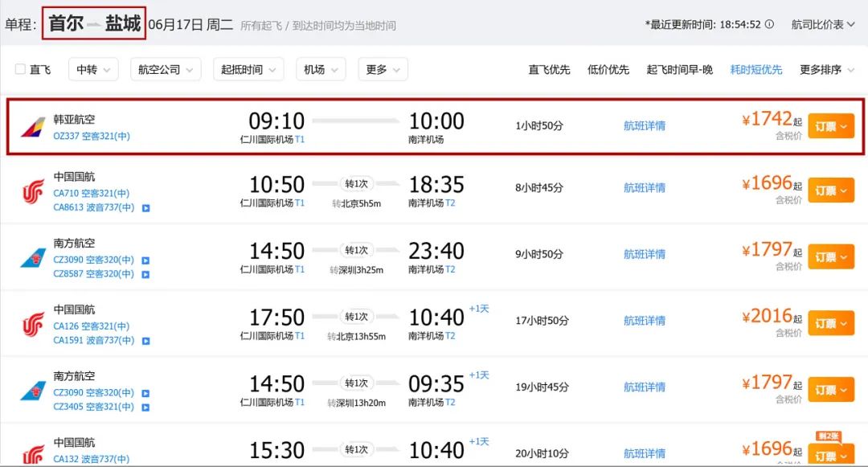Click the CA1591 波音737 flight number
The image size is (868, 467).
click(x=93, y=340)
